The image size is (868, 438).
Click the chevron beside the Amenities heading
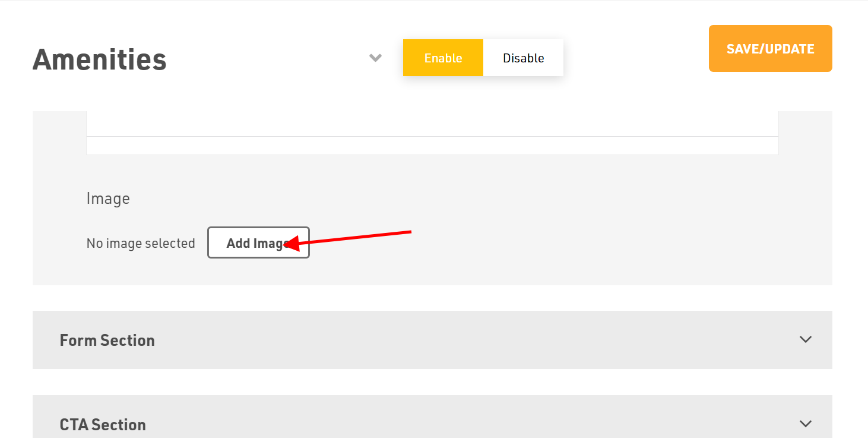click(375, 58)
